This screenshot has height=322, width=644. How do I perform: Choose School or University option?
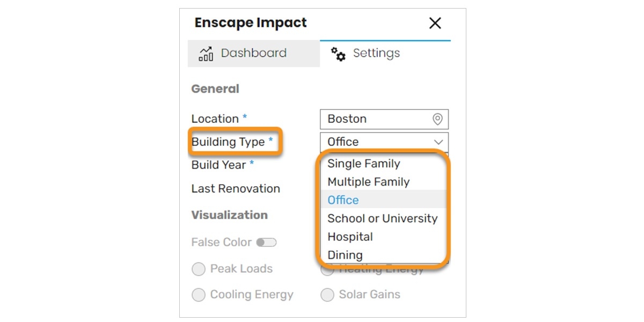(x=383, y=218)
